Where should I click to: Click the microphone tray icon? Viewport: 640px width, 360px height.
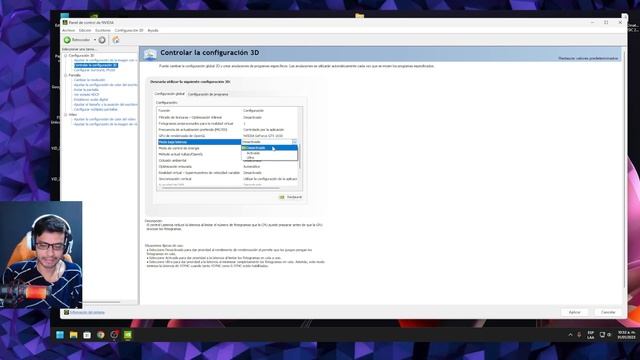[579, 335]
